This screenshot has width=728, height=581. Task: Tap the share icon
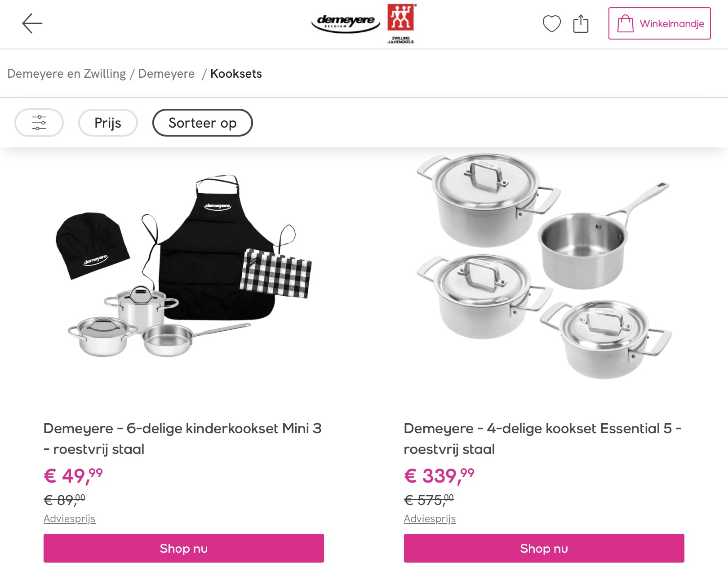coord(581,24)
